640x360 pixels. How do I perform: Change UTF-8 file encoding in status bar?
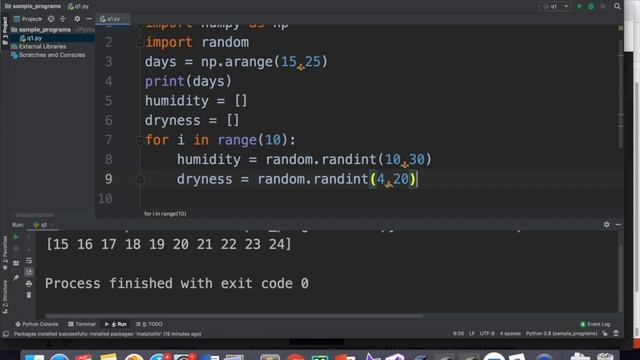(487, 334)
